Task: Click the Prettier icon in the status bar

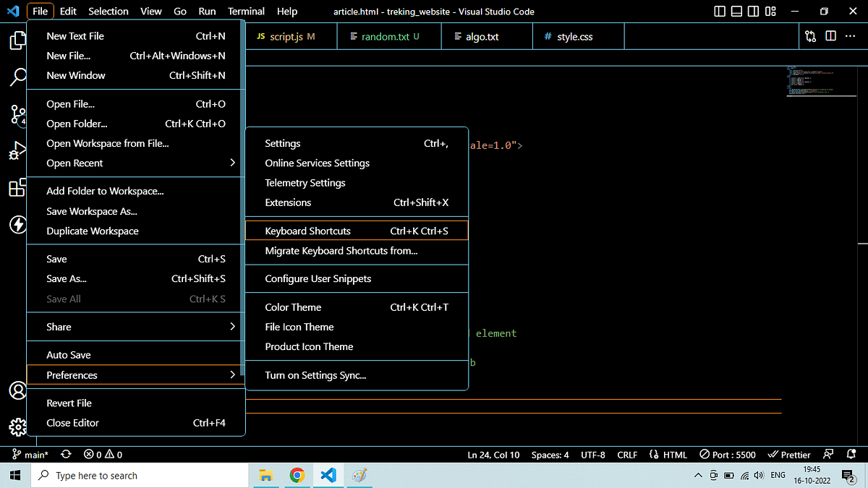Action: point(789,454)
